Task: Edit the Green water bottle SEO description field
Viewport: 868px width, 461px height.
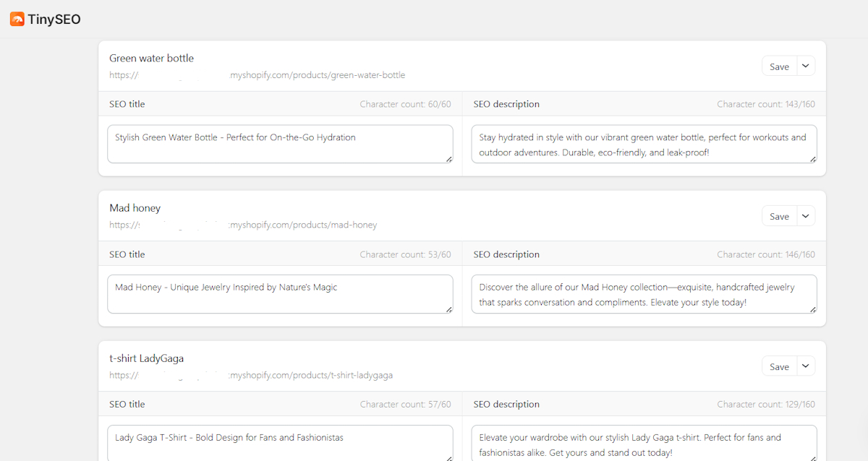Action: click(644, 144)
